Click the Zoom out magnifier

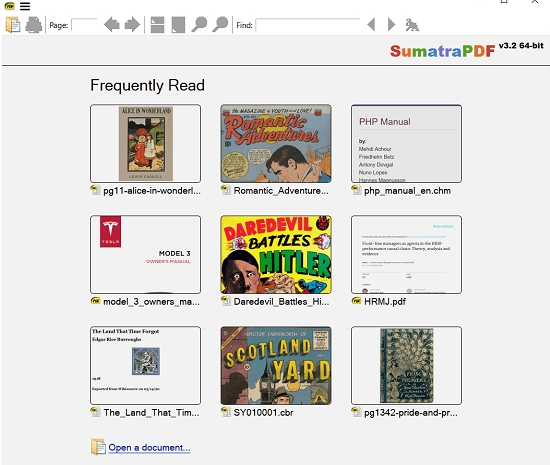pyautogui.click(x=199, y=25)
